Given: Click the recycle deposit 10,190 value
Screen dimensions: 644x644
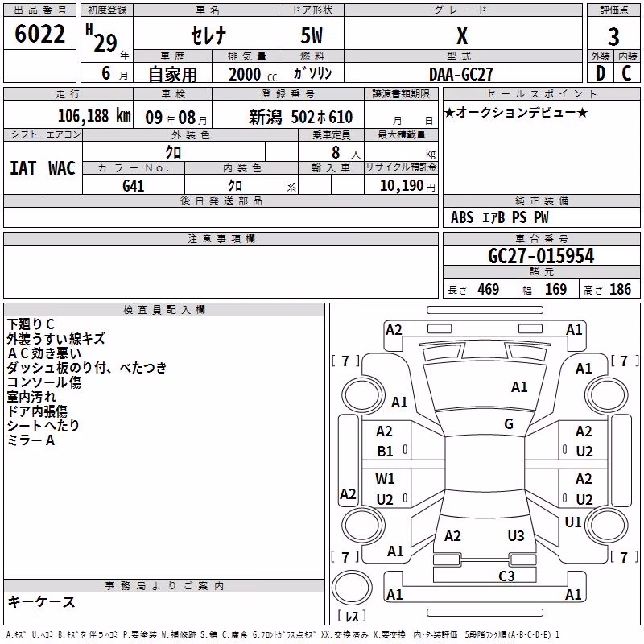Looking at the screenshot, I should [401, 186].
